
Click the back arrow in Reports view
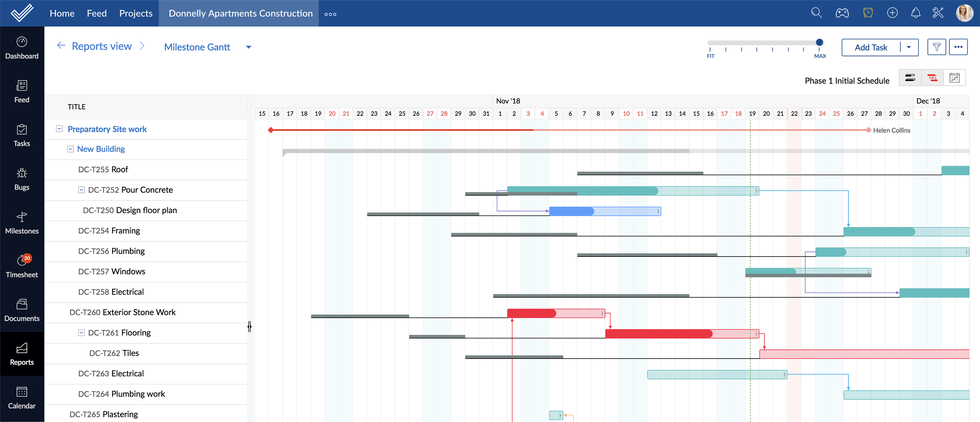60,46
